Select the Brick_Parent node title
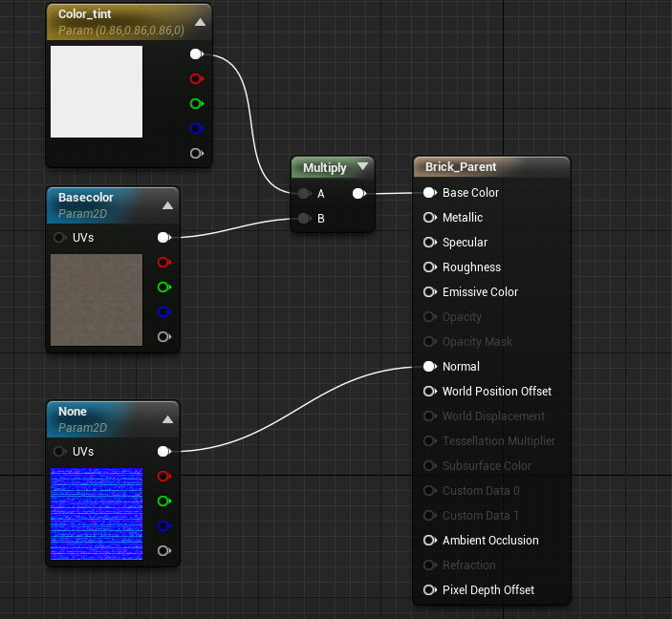The image size is (672, 619). (x=461, y=167)
